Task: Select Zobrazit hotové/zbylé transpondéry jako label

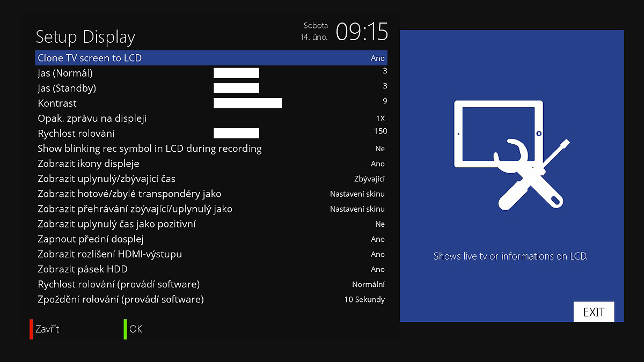Action: (129, 194)
